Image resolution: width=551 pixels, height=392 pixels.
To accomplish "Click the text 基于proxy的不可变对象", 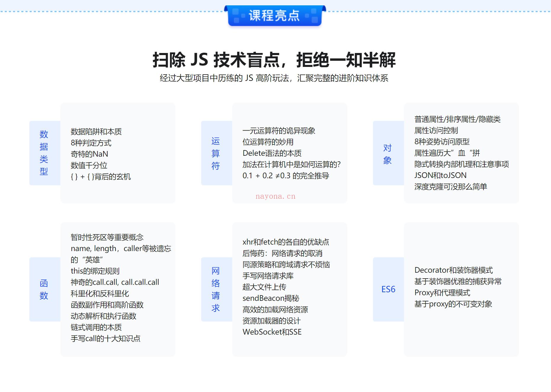I will click(453, 304).
